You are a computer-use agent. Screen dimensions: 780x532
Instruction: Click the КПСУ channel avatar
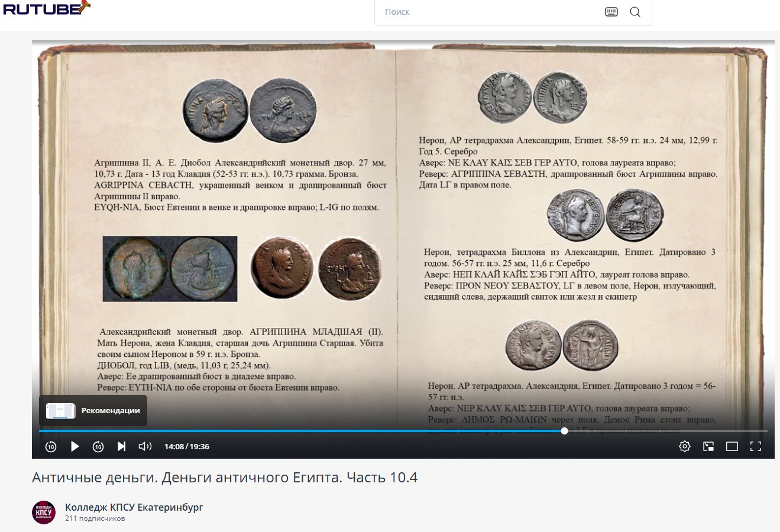[44, 512]
